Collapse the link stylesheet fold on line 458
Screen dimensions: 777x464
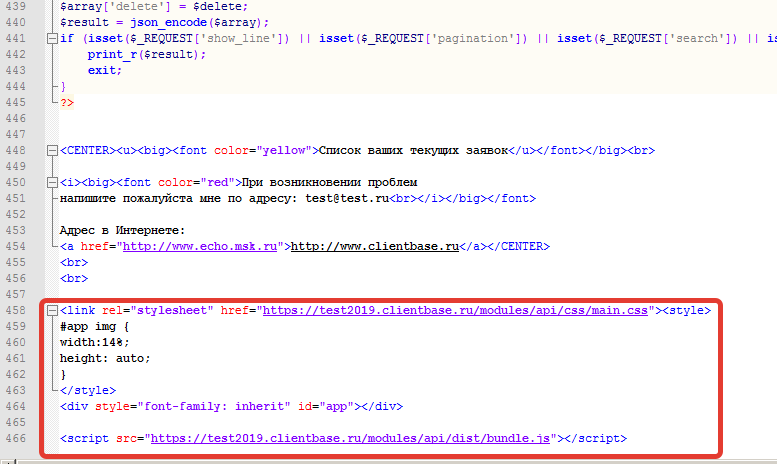51,311
